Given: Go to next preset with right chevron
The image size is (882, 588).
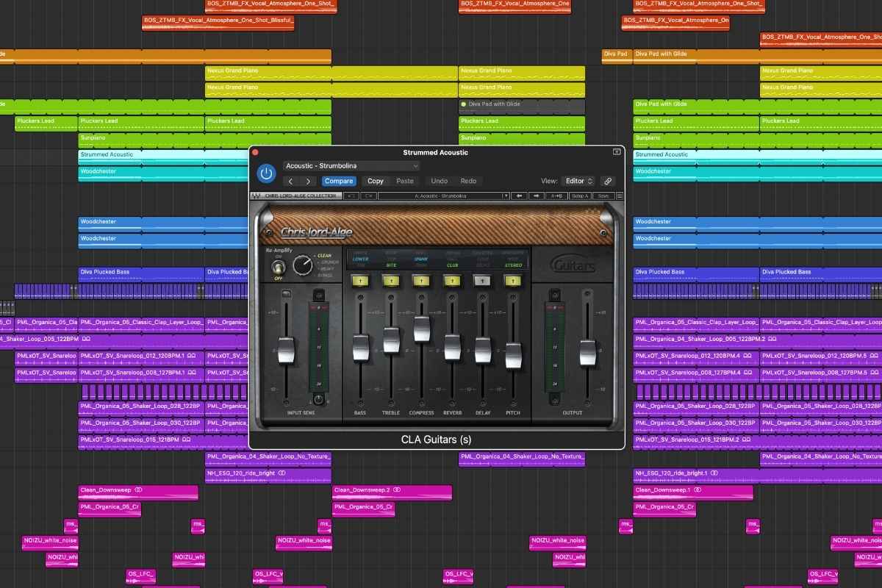Looking at the screenshot, I should 307,181.
